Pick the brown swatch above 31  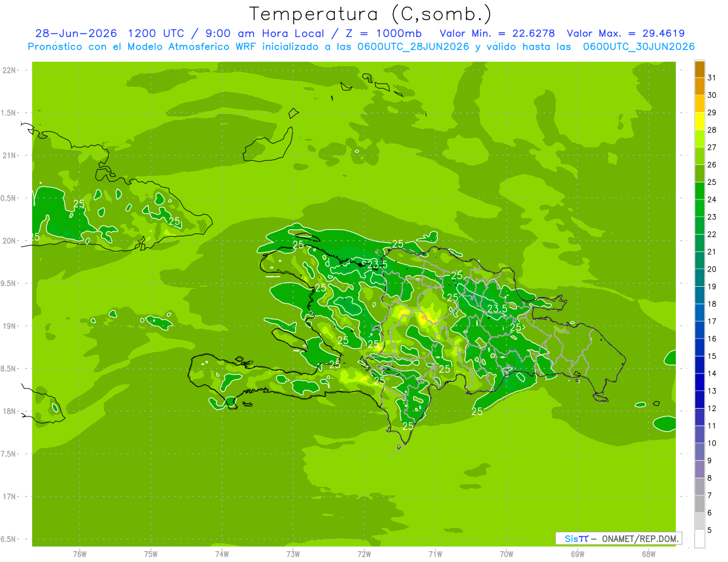699,69
